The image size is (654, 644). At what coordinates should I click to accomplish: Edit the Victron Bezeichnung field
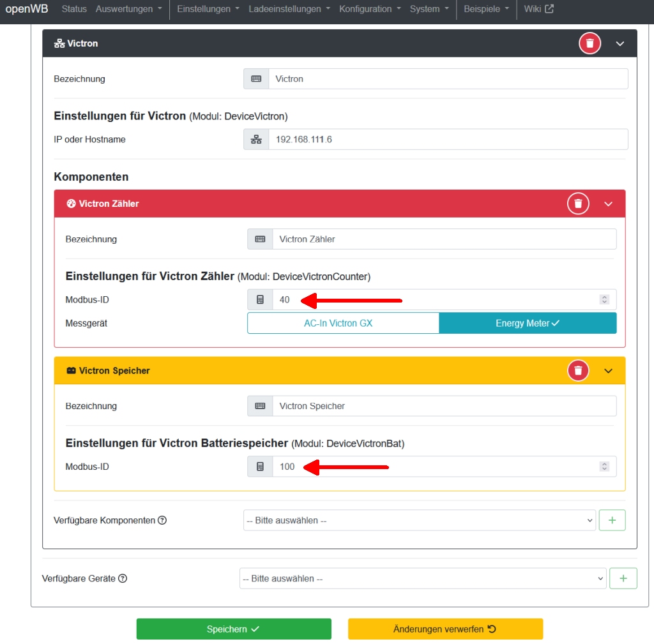[448, 79]
